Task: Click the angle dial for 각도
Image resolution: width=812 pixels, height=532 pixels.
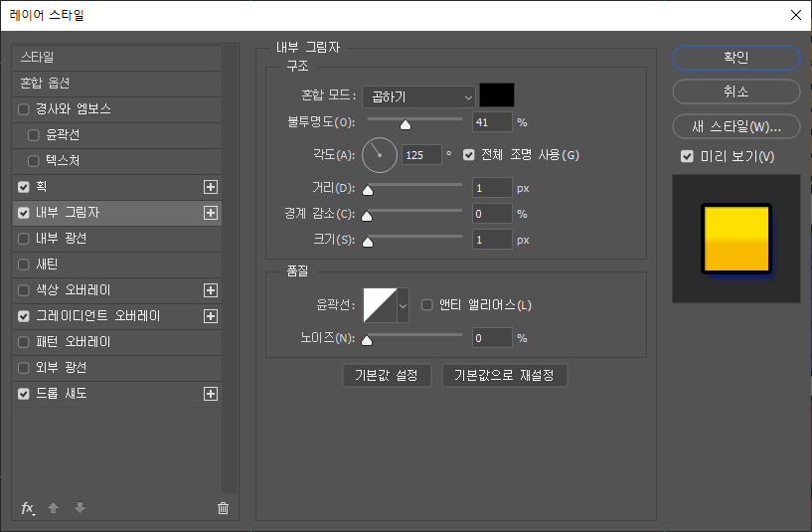Action: (379, 155)
